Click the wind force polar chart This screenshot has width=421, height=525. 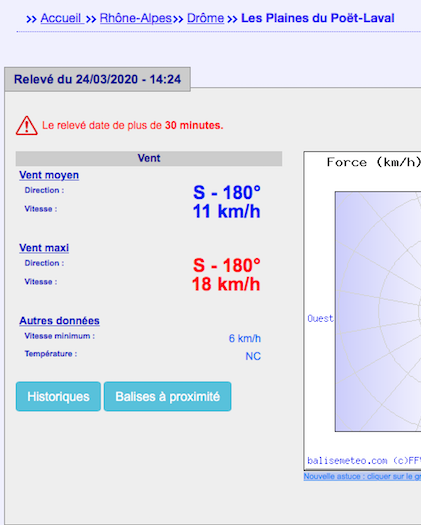tap(378, 311)
